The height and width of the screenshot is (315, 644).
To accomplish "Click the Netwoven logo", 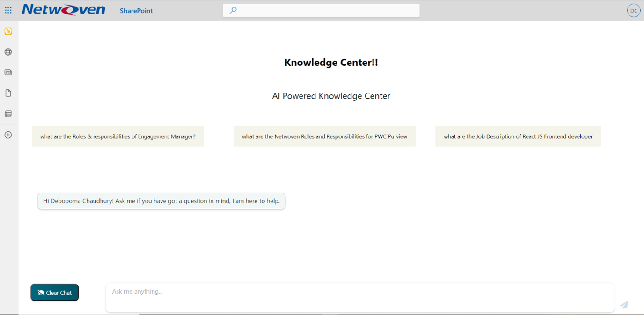I will tap(63, 9).
